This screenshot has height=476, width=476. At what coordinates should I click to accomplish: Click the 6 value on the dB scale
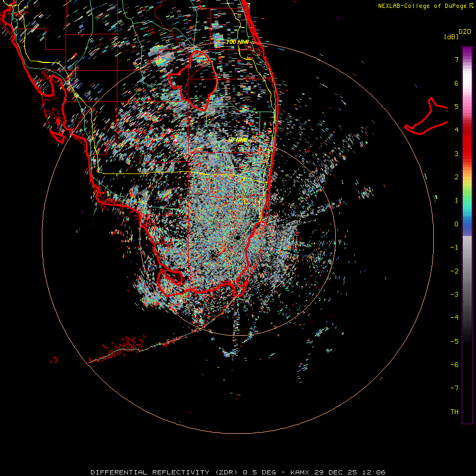pos(456,83)
